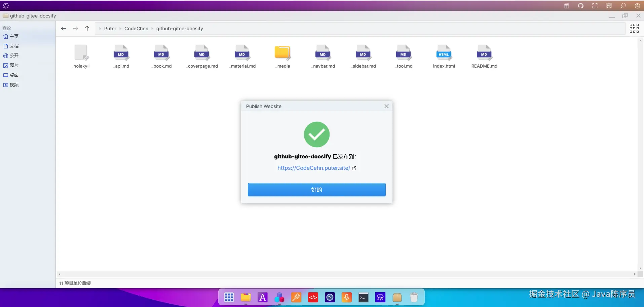Go to 桌面 (Desktop) in the sidebar
Screen dimensions: 644x307
tap(28, 75)
